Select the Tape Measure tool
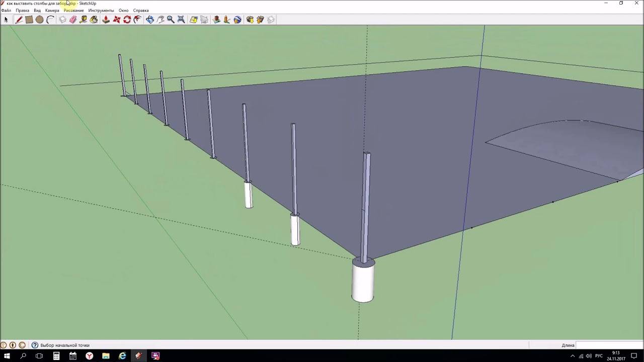The height and width of the screenshot is (362, 644). [84, 20]
